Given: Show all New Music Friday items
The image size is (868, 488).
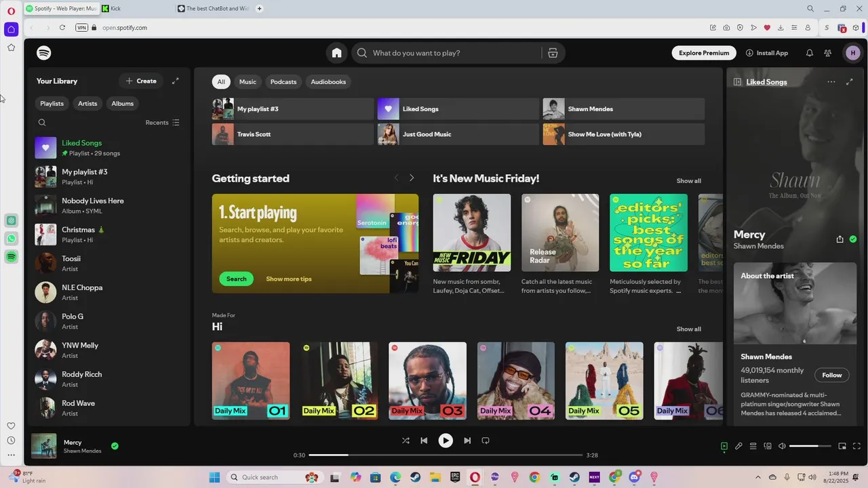Looking at the screenshot, I should coord(688,181).
